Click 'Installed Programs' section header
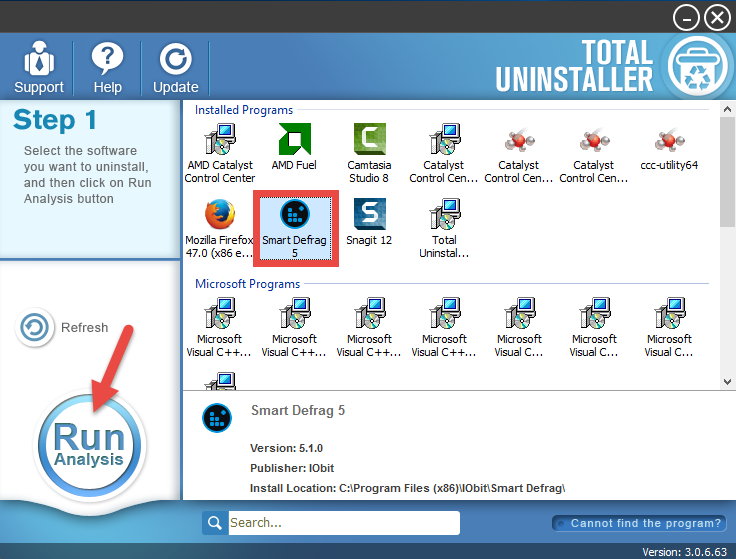This screenshot has height=559, width=736. tap(244, 110)
